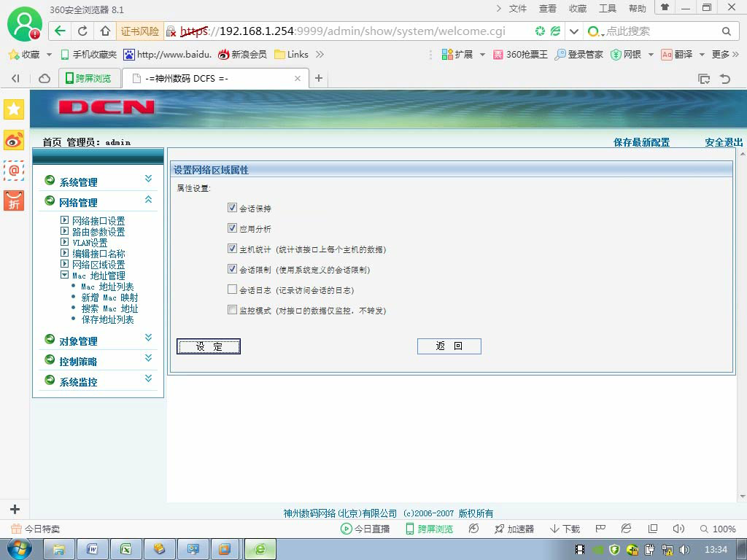Screen dimensions: 747x560
Task: Open the 网银 dropdown
Action: tap(632, 54)
